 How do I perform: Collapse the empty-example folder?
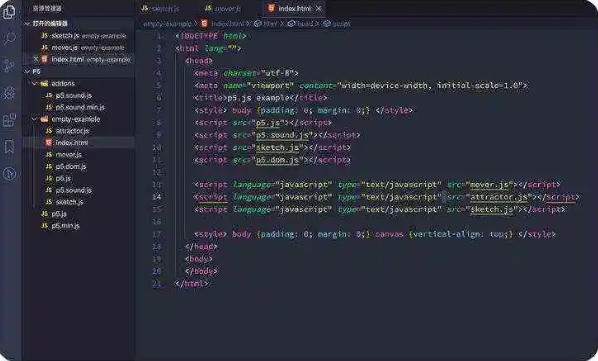tap(35, 119)
